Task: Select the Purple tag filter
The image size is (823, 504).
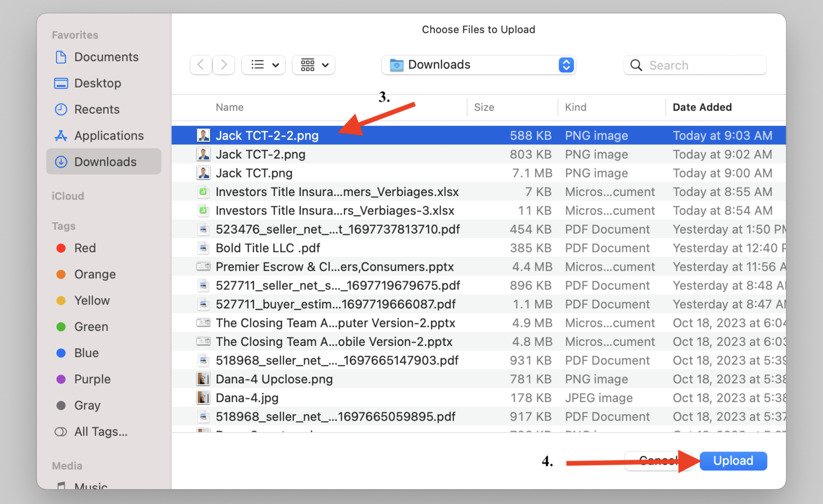Action: [92, 379]
